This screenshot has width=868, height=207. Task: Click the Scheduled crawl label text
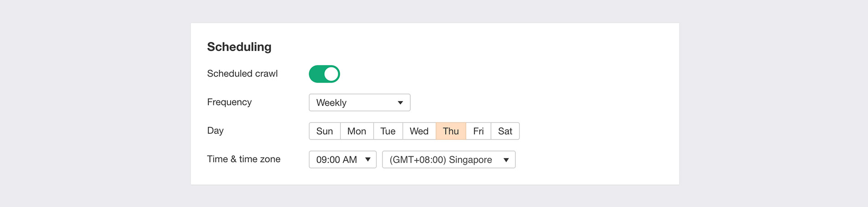coord(242,73)
